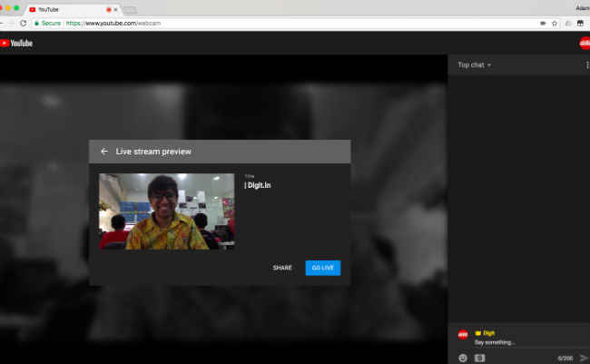The height and width of the screenshot is (364, 590).
Task: Open chat options three-dot menu
Action: point(586,65)
